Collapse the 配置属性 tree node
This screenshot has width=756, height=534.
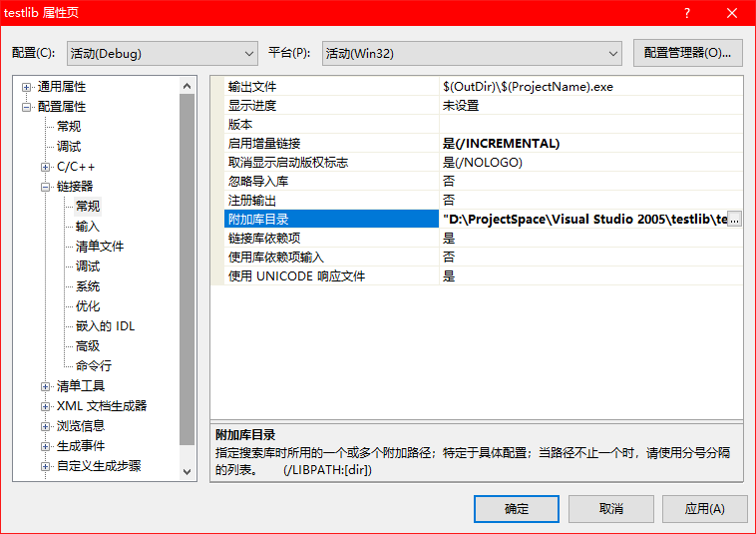tap(27, 107)
